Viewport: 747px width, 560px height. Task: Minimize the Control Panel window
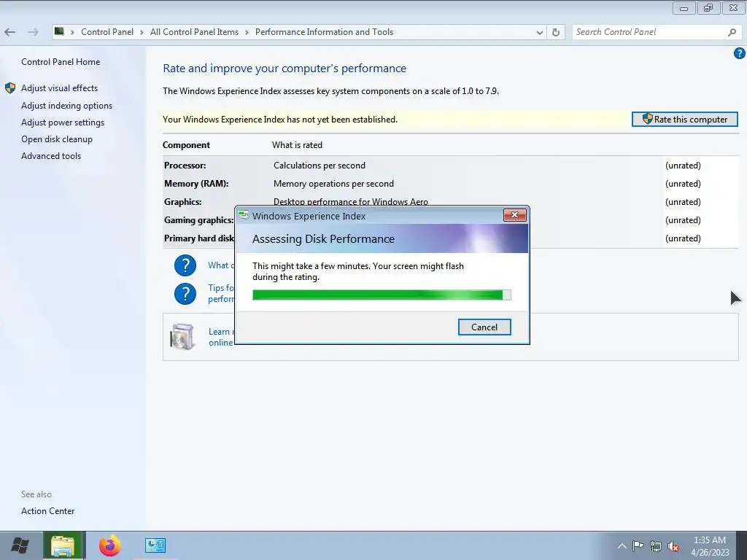coord(684,7)
